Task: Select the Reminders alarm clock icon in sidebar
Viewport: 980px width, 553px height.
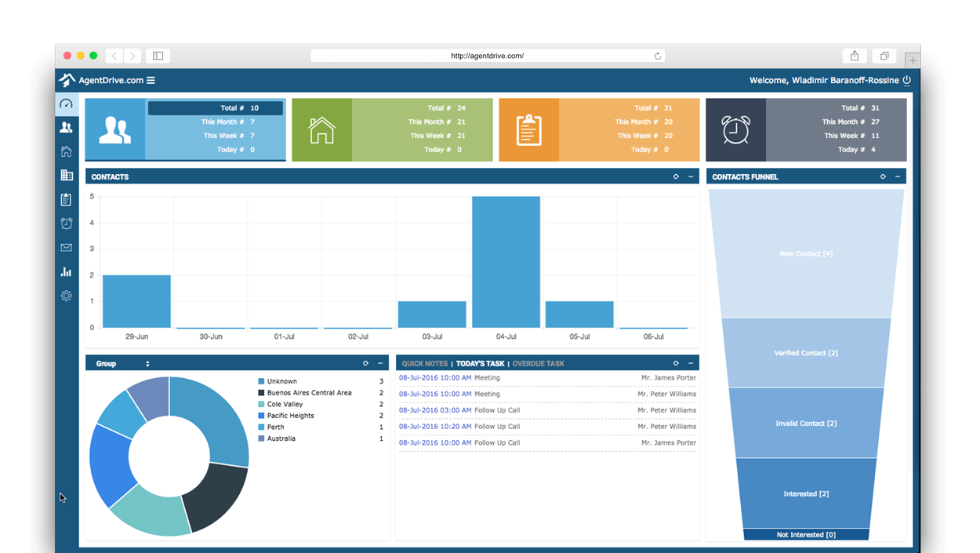Action: [67, 224]
